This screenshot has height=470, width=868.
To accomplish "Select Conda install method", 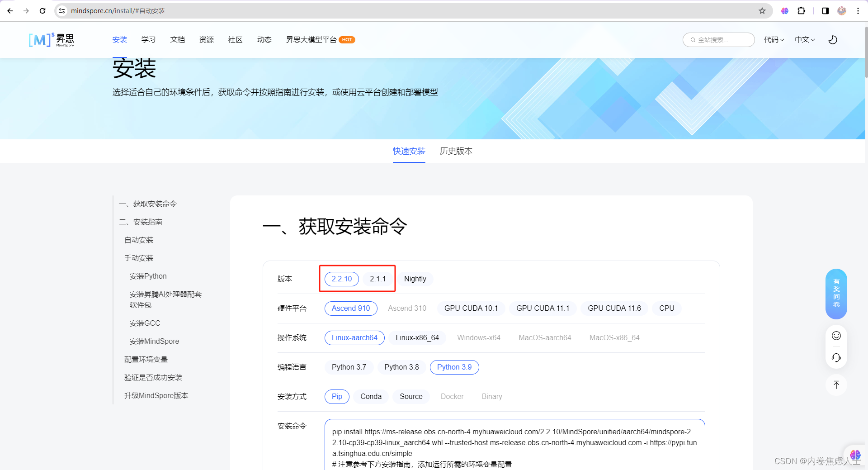I will coord(371,397).
